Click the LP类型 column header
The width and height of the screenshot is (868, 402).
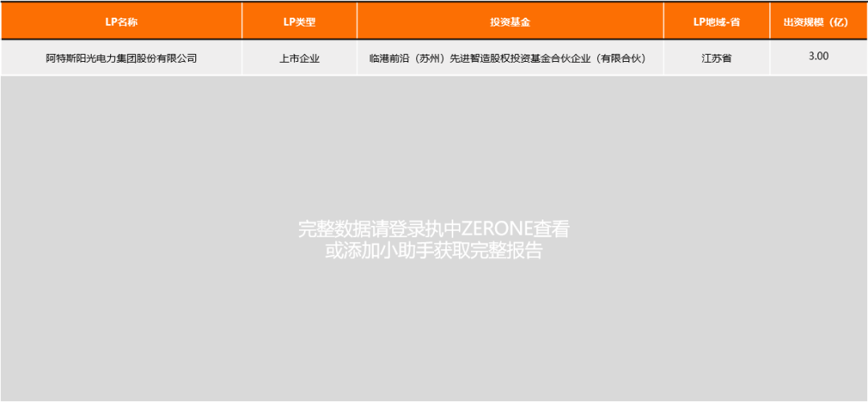tap(300, 22)
